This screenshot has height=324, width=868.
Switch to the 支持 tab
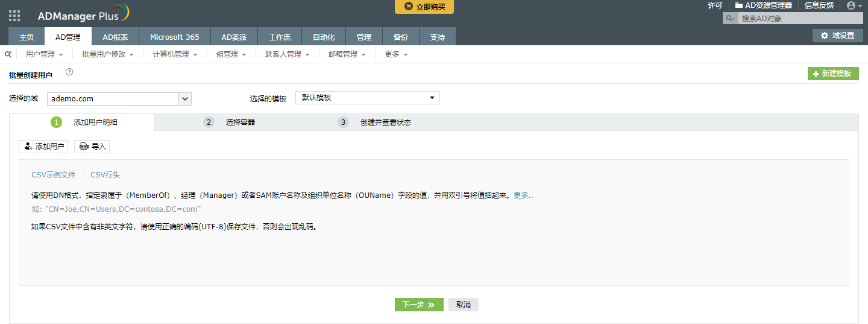pyautogui.click(x=438, y=37)
